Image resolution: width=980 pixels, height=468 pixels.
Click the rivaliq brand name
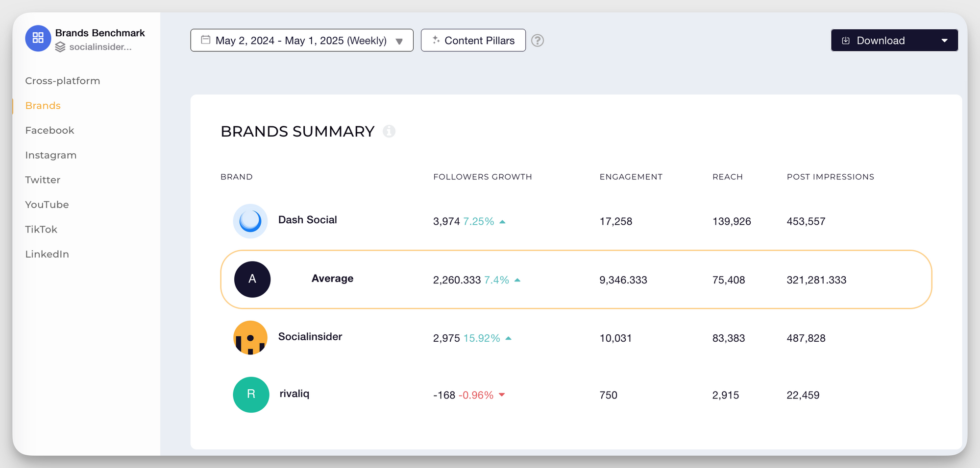(x=294, y=394)
